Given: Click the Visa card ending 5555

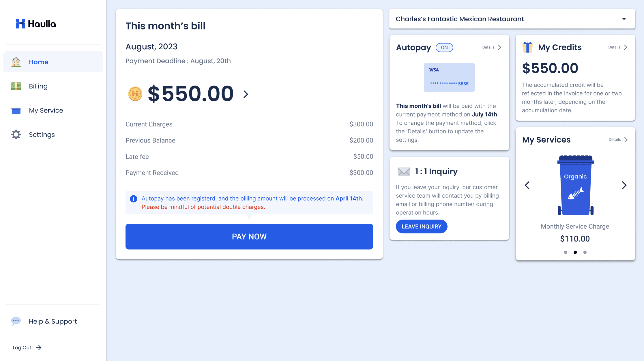Looking at the screenshot, I should tap(449, 77).
